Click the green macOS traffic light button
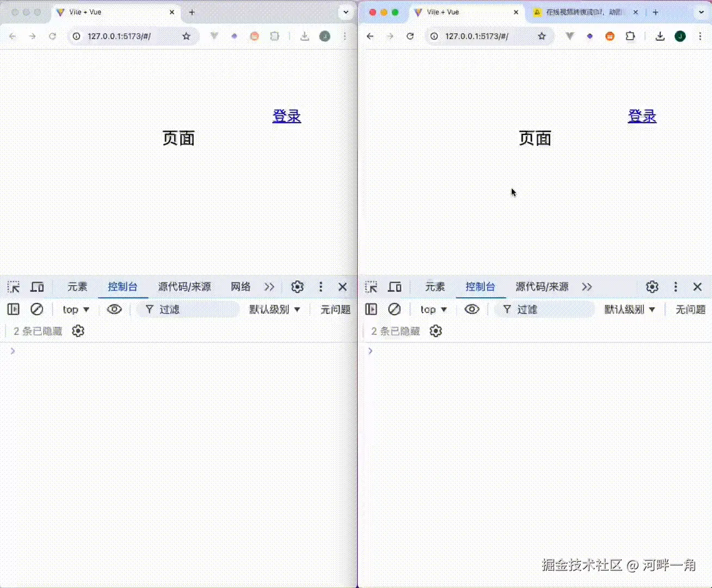The height and width of the screenshot is (588, 712). click(395, 11)
